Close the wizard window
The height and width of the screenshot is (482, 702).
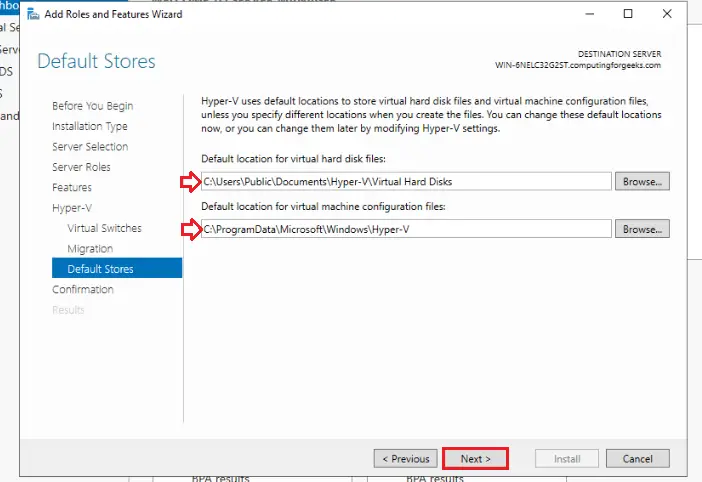[667, 14]
